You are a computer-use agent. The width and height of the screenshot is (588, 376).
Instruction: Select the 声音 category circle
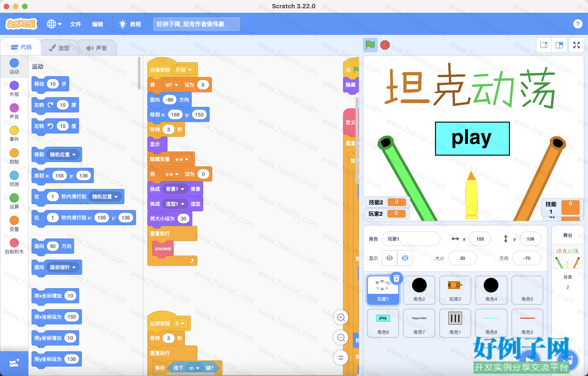pos(14,108)
